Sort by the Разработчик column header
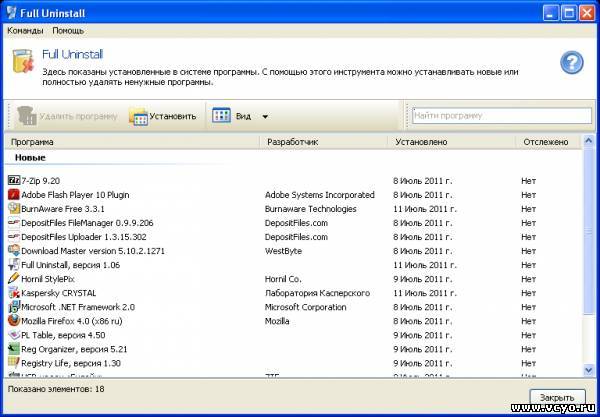Screen dimensions: 600x417 324,142
